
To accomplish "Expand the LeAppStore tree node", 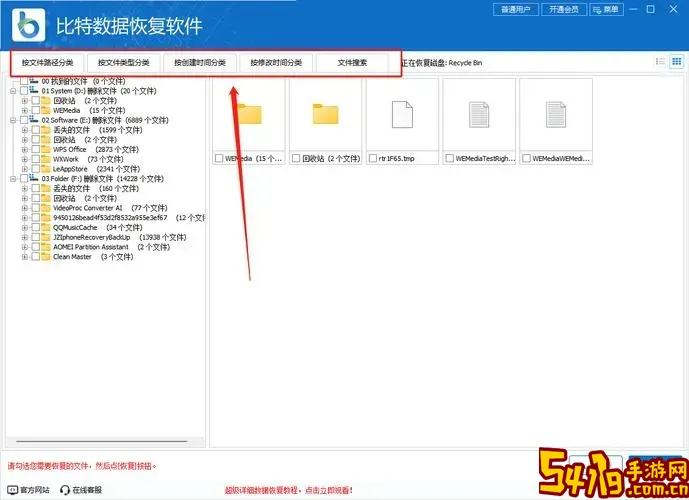I will 25,169.
